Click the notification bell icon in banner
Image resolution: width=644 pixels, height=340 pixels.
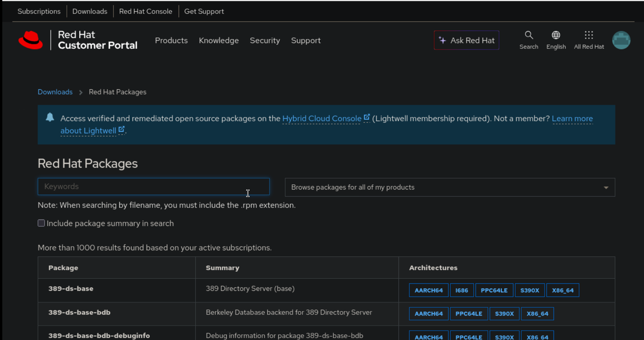coord(50,117)
